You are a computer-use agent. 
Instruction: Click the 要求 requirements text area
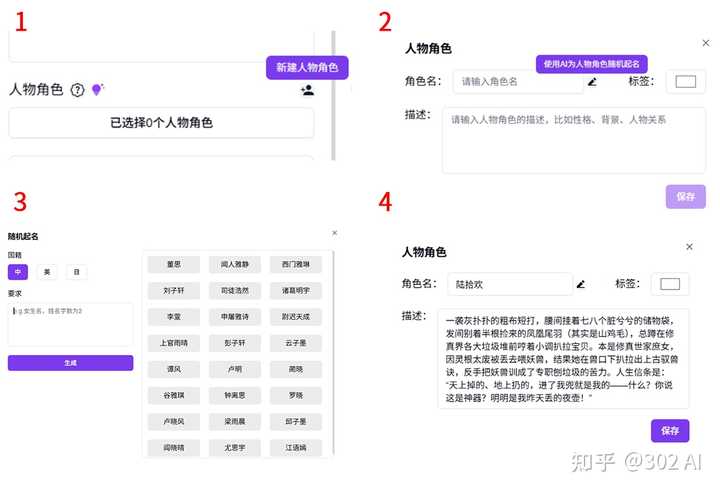[x=70, y=324]
